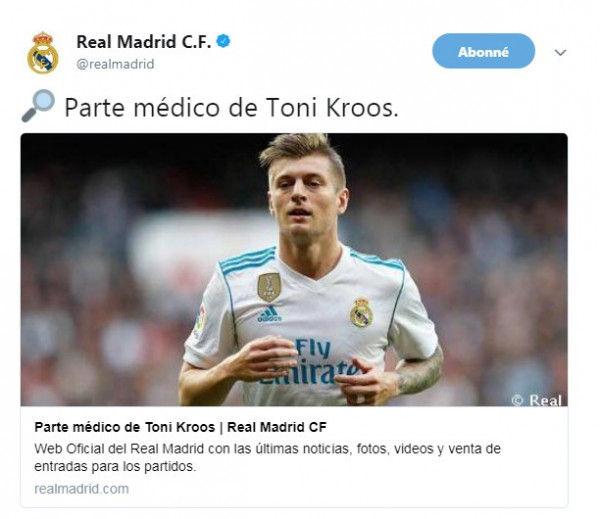Click the tweet text Parte médico de Toni Kroos
This screenshot has height=519, width=600.
(x=232, y=108)
